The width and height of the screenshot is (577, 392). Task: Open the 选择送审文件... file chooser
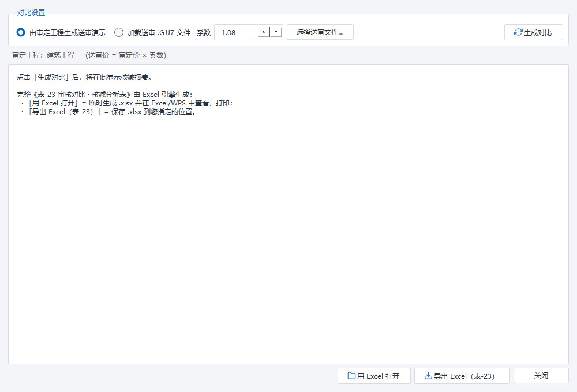click(320, 32)
